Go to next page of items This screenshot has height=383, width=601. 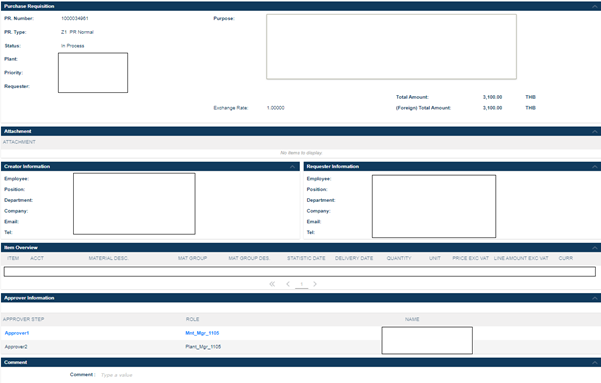(x=315, y=284)
